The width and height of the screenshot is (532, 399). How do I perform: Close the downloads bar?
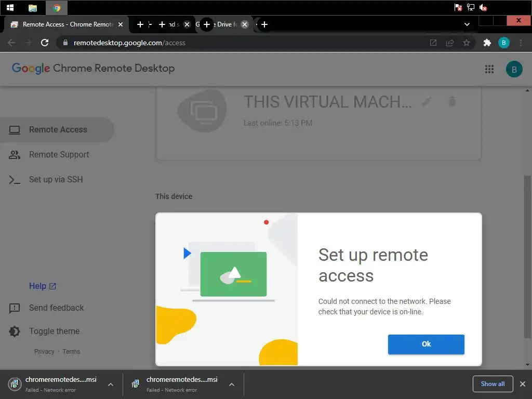523,384
